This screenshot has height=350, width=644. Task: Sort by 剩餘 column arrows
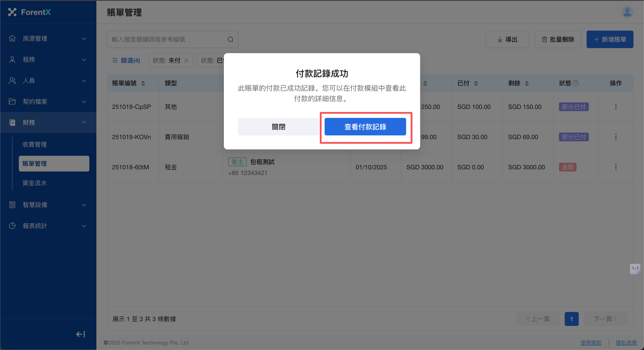click(527, 83)
